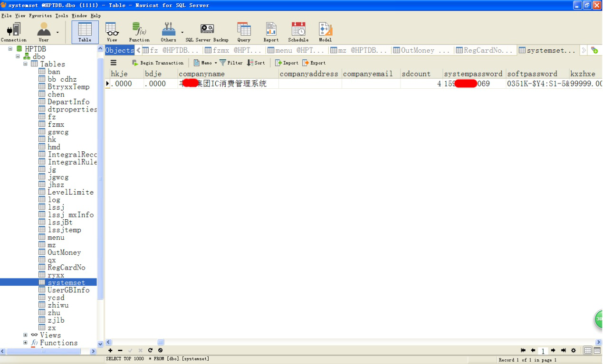Click the Export button

coord(314,63)
